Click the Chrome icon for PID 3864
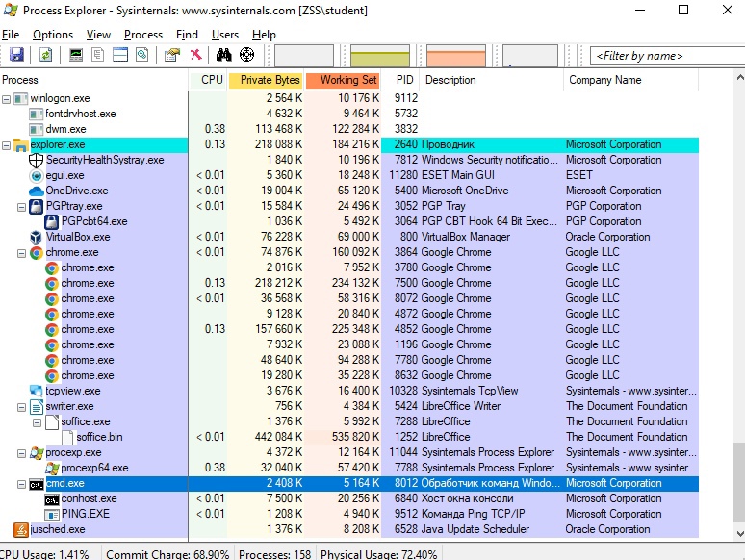The image size is (745, 560). point(37,253)
